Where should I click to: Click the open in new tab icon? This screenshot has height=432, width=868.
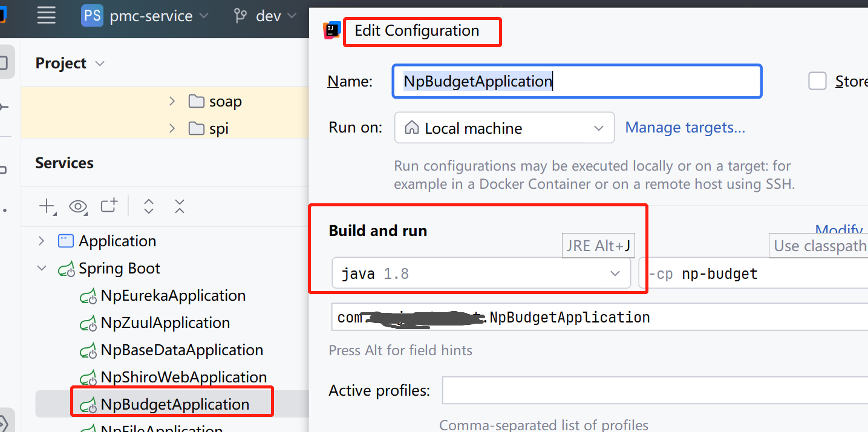tap(109, 206)
